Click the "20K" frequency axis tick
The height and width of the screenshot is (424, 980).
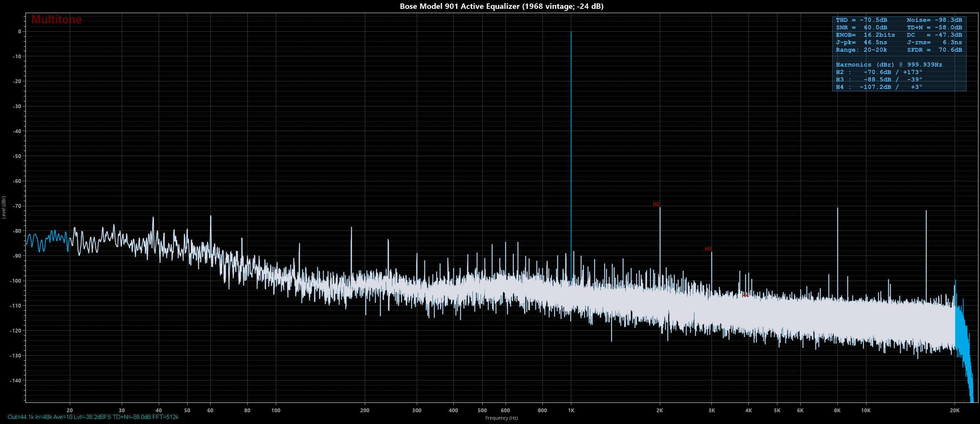955,411
